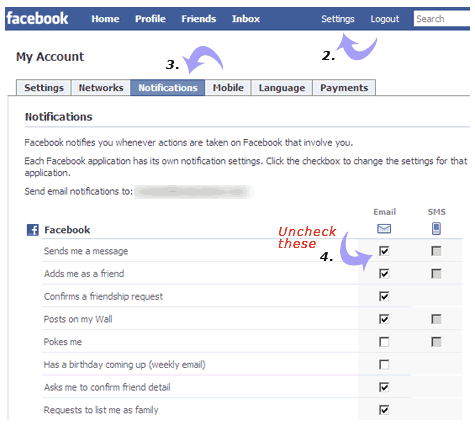Click the 'Posts on my Wall' text

(x=78, y=319)
